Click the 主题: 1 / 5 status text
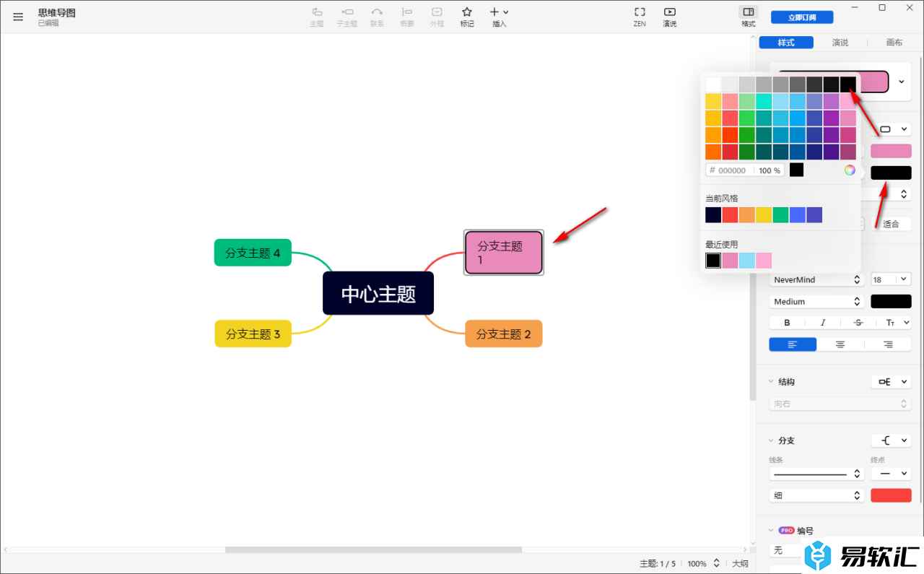 tap(658, 563)
